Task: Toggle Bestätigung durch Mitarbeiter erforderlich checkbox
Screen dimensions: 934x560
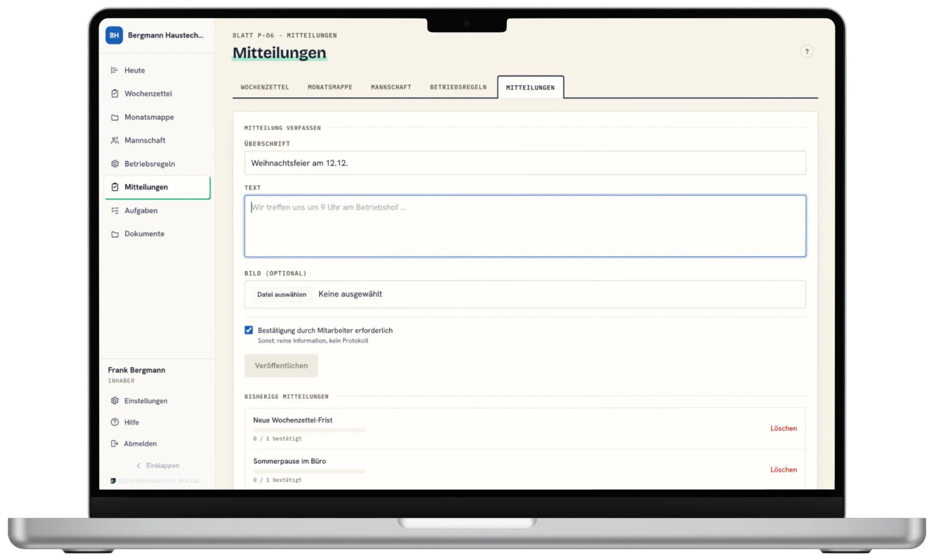Action: [x=249, y=330]
